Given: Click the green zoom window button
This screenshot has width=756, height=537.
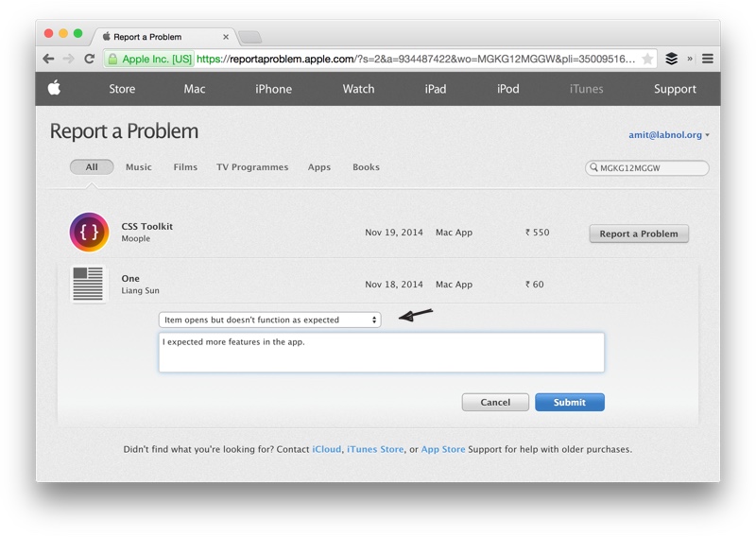Looking at the screenshot, I should 77,33.
